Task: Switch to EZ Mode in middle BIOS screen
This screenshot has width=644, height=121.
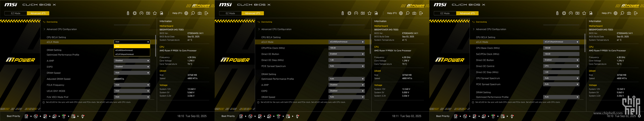Action: click(230, 13)
